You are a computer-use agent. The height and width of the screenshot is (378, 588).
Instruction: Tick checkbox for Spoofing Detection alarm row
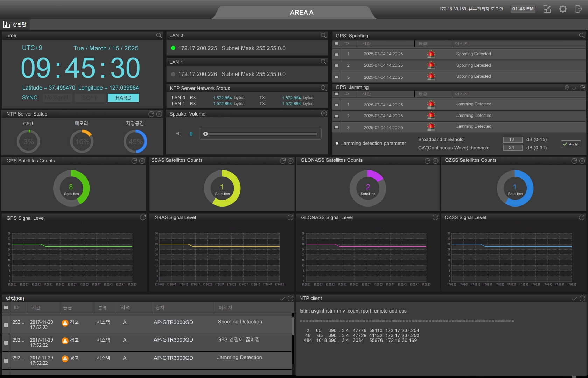[x=6, y=325]
